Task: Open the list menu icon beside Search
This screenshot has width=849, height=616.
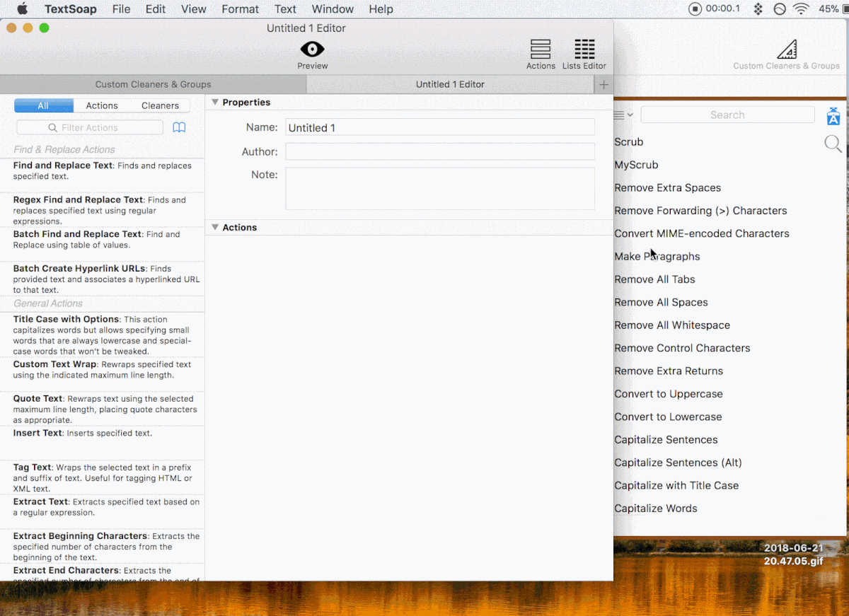Action: pyautogui.click(x=623, y=115)
